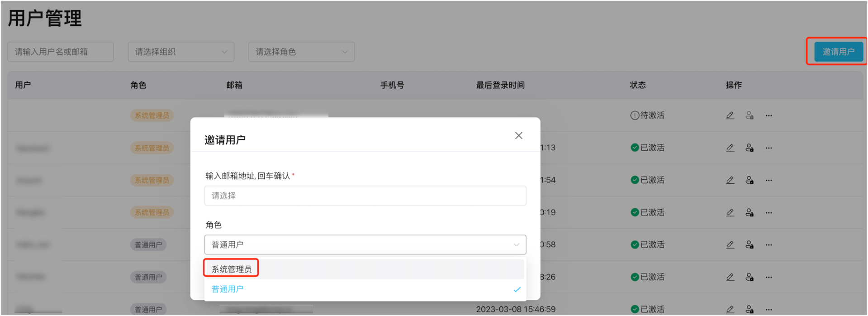This screenshot has width=868, height=316.
Task: Click the email address input field in the dialog
Action: (x=365, y=196)
